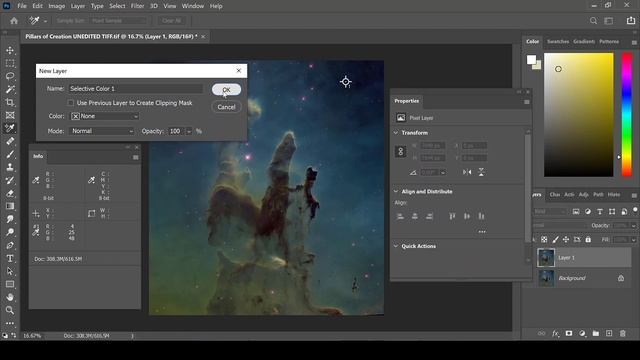Screen dimensions: 640x360
Task: Toggle Use Previous Layer Clipping Mask checkbox
Action: (71, 103)
